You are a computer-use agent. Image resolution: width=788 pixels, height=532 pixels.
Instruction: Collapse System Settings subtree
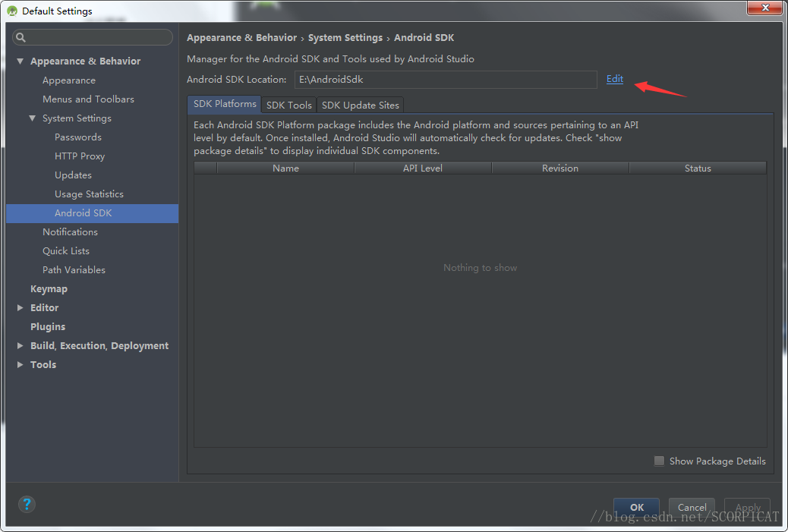(x=32, y=118)
